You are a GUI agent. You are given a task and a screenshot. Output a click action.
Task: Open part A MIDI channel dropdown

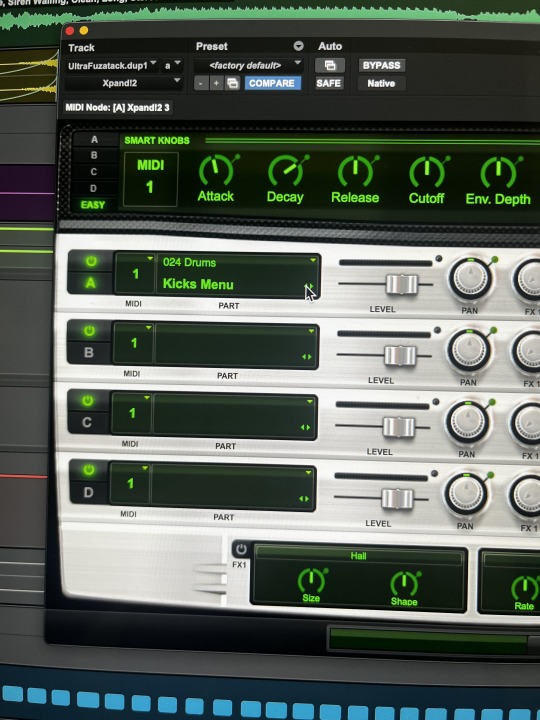(135, 274)
